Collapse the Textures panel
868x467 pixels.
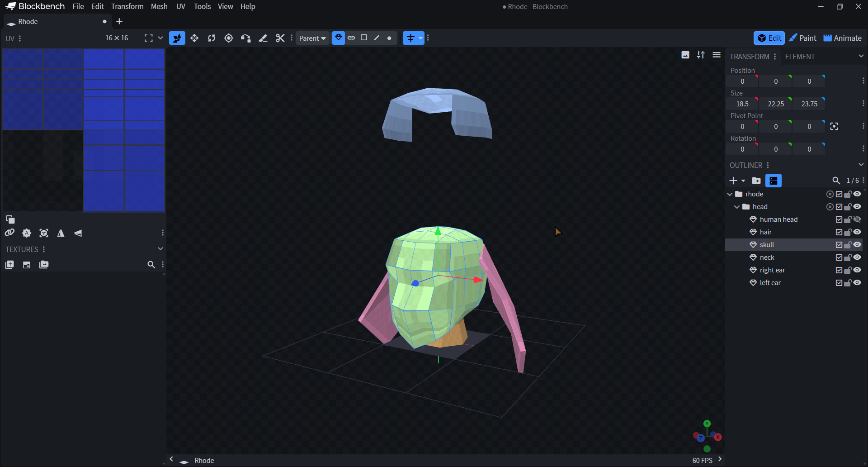click(x=160, y=249)
